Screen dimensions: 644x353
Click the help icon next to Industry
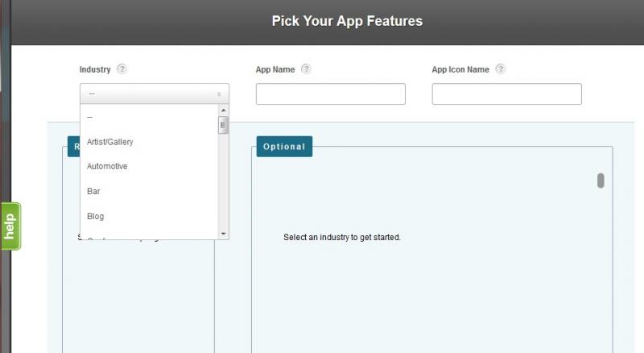122,69
